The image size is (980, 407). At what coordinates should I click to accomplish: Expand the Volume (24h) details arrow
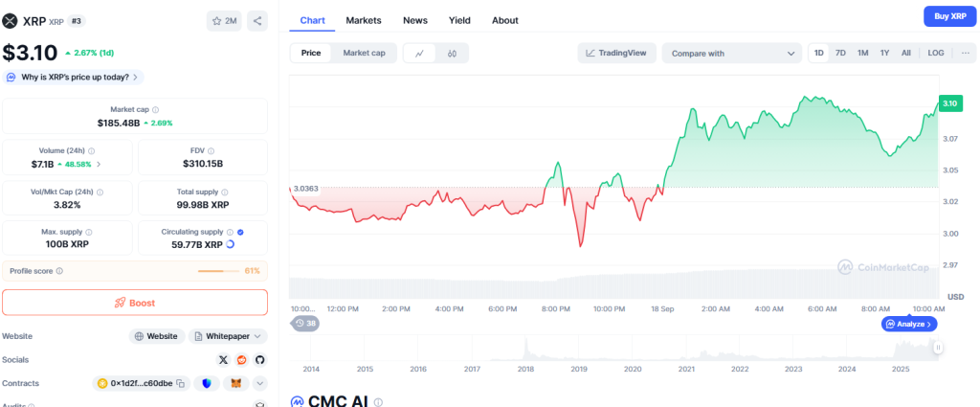pyautogui.click(x=99, y=165)
